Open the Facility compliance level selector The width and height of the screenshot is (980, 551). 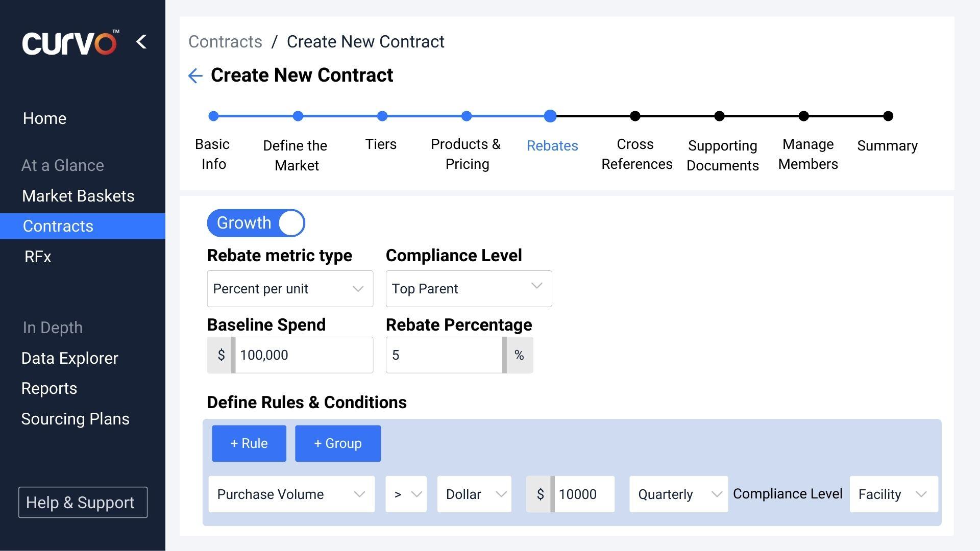click(x=893, y=494)
